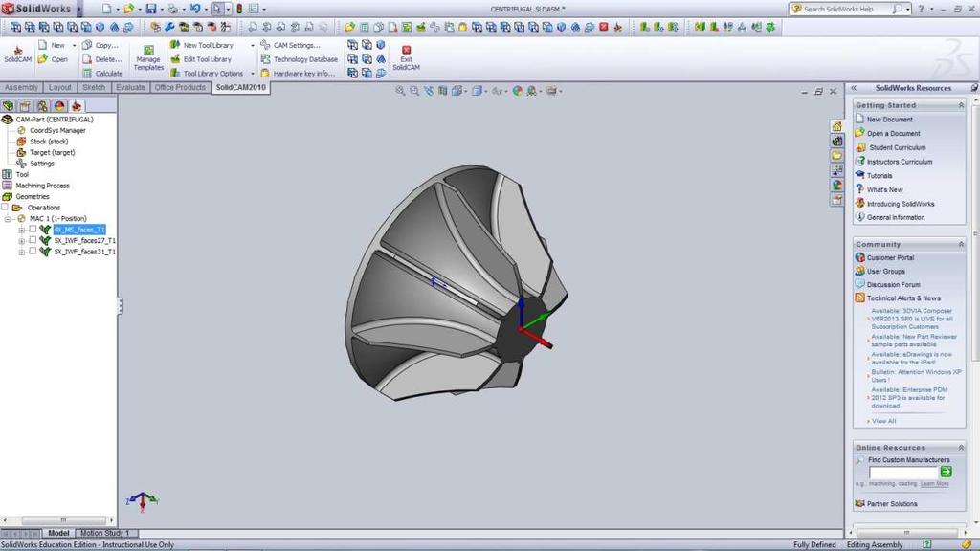The height and width of the screenshot is (551, 980).
Task: Click the Edit Tool Library icon
Action: click(176, 59)
